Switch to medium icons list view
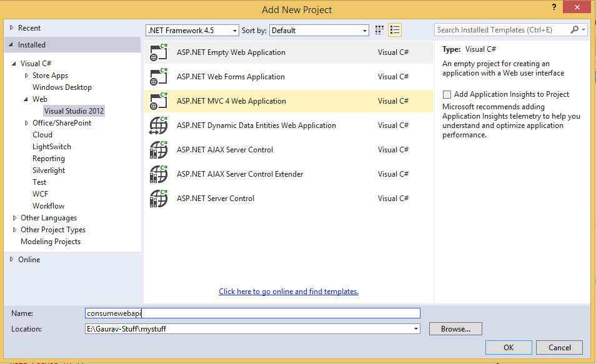Viewport: 596px width, 364px height. 395,30
